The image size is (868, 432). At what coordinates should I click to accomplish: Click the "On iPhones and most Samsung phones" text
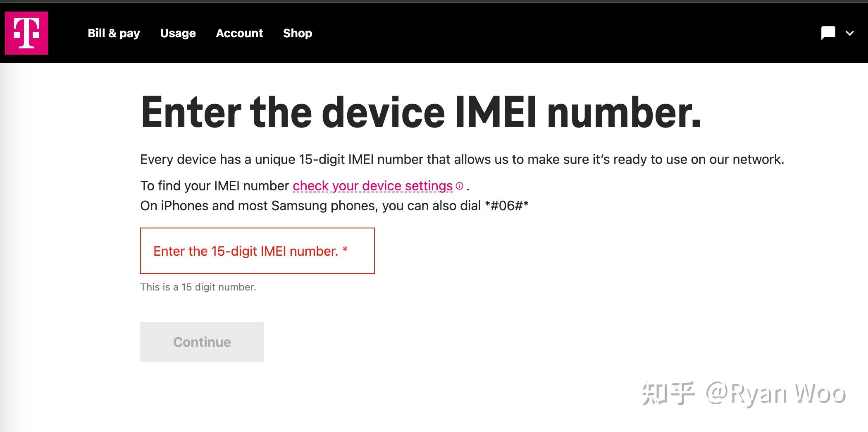(x=310, y=206)
